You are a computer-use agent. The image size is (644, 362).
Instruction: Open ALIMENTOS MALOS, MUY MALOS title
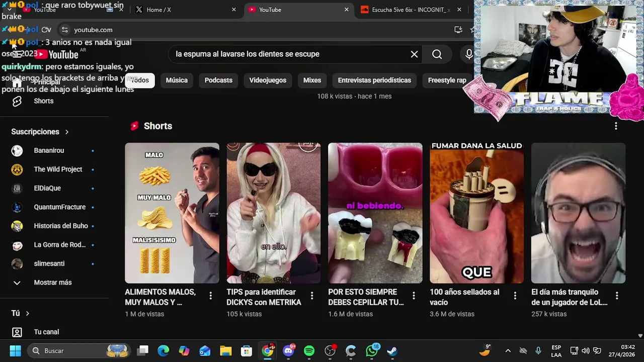pyautogui.click(x=160, y=297)
